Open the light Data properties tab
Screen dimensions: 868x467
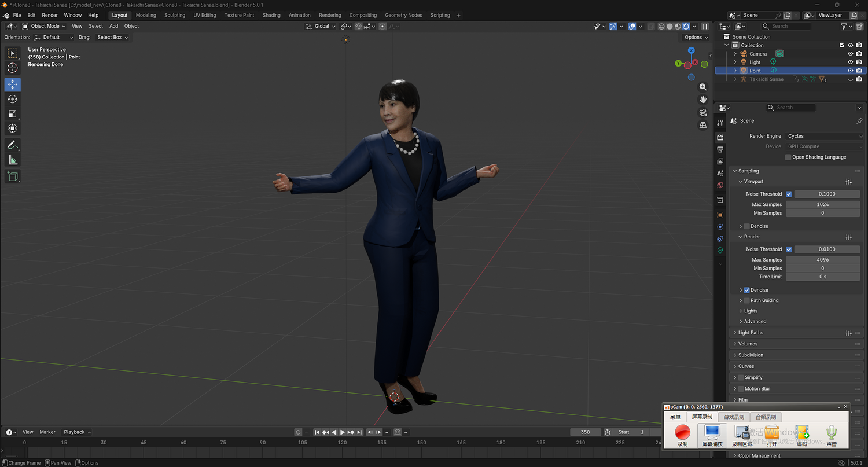coord(720,251)
